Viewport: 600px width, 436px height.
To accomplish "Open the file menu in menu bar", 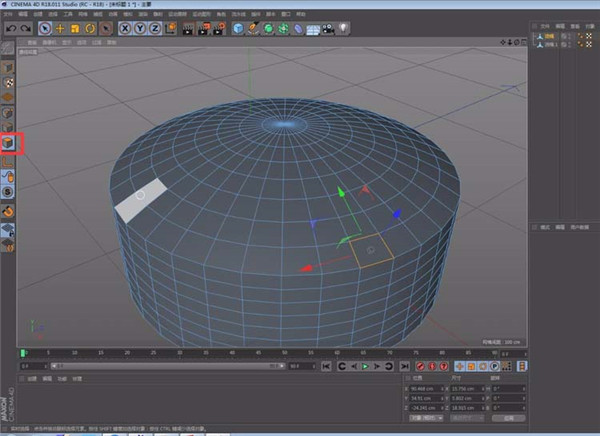I will click(8, 14).
